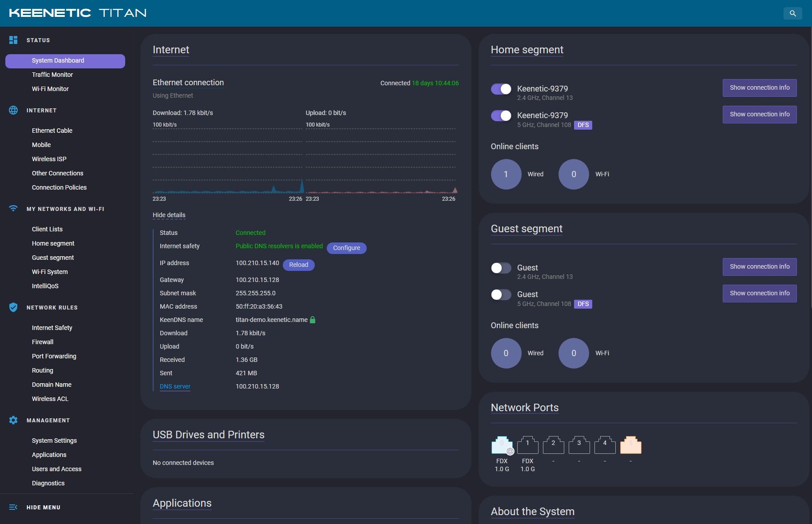Click Guest segment wired clients circle
The height and width of the screenshot is (524, 812).
point(506,353)
